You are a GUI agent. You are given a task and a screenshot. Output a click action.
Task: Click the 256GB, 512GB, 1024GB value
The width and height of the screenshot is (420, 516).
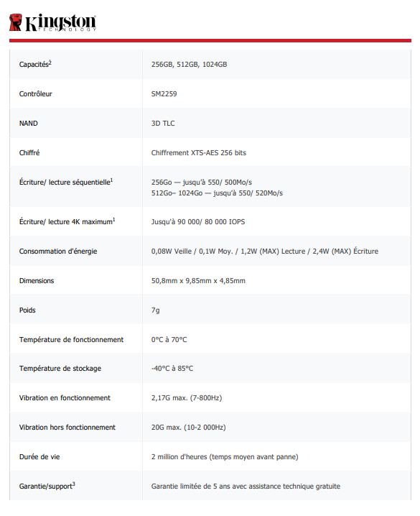189,65
